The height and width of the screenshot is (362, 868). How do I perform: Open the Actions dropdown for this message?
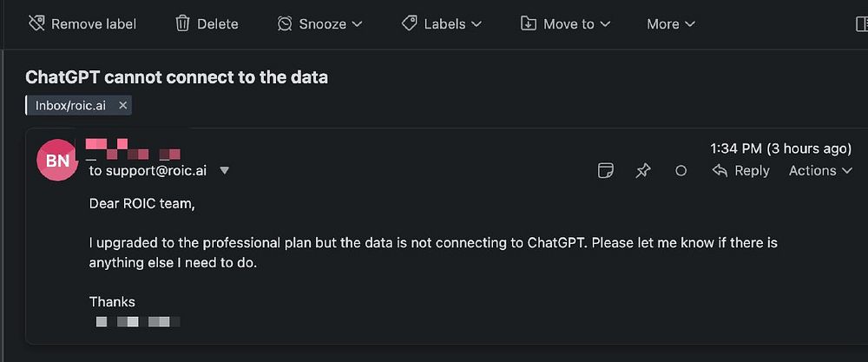click(x=820, y=170)
